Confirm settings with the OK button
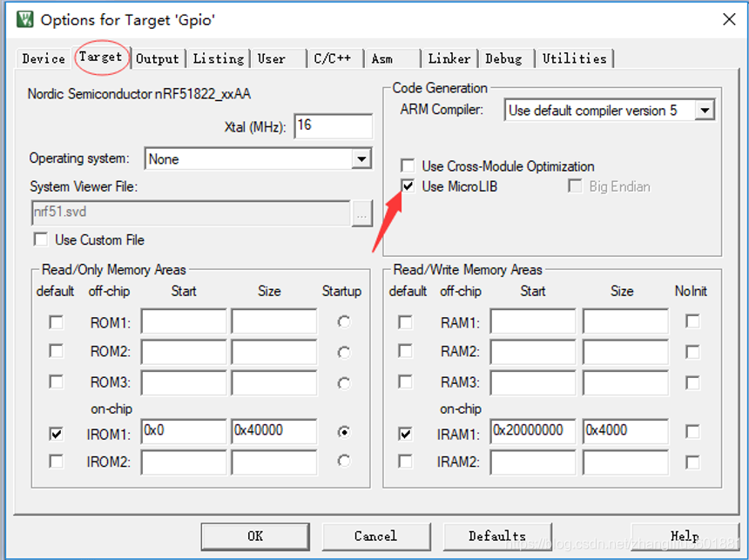The image size is (749, 560). pyautogui.click(x=255, y=536)
